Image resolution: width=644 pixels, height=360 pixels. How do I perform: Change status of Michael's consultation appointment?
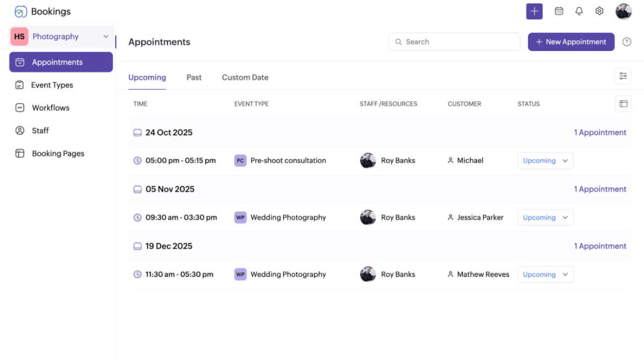[545, 160]
